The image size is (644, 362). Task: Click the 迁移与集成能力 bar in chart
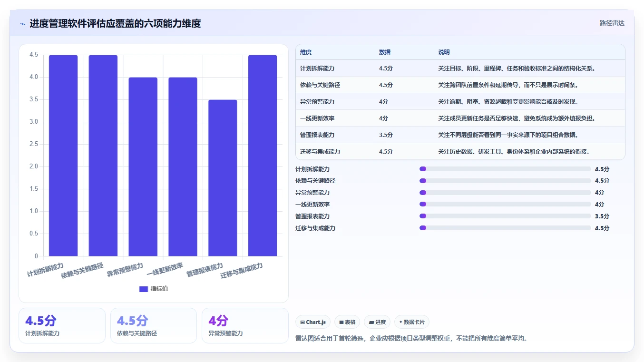point(263,156)
